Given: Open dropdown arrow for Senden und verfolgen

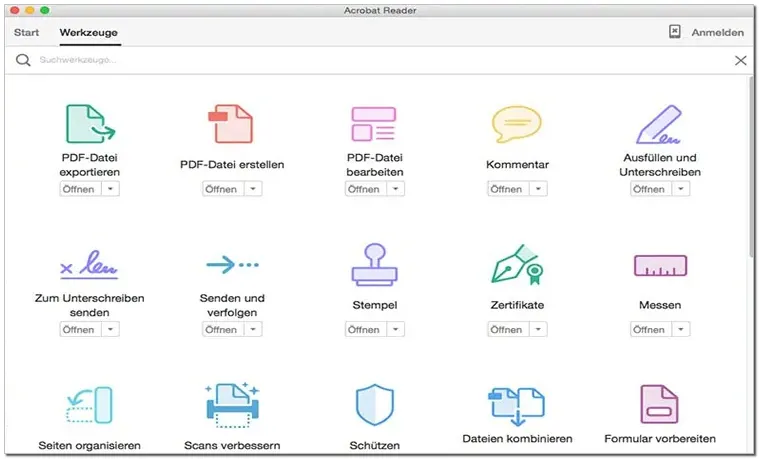Looking at the screenshot, I should click(x=253, y=329).
